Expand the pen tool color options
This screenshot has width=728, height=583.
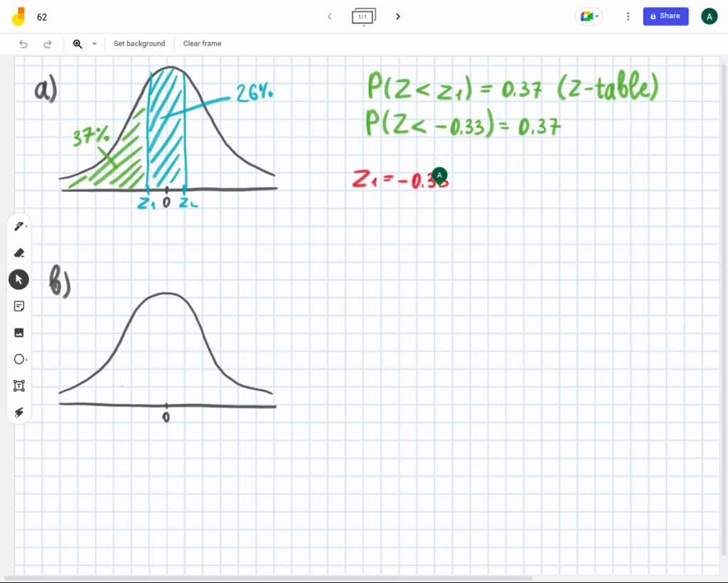coord(28,225)
